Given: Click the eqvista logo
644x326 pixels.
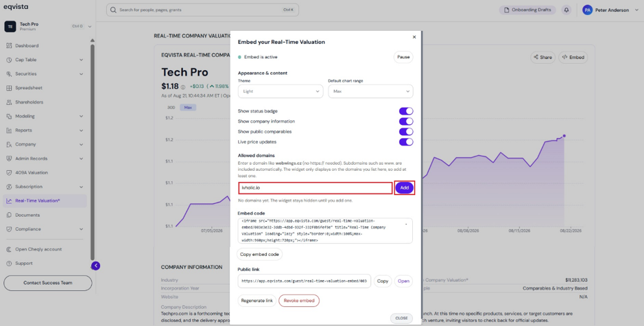Looking at the screenshot, I should point(16,7).
